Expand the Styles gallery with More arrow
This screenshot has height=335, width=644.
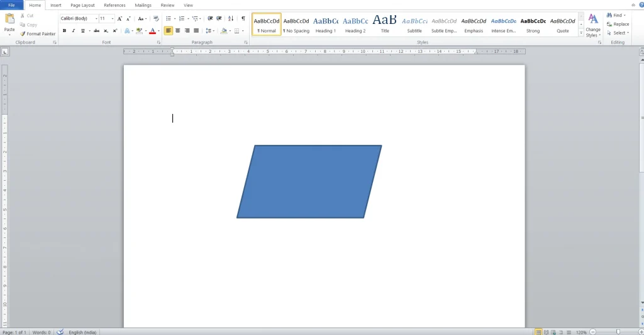click(580, 33)
